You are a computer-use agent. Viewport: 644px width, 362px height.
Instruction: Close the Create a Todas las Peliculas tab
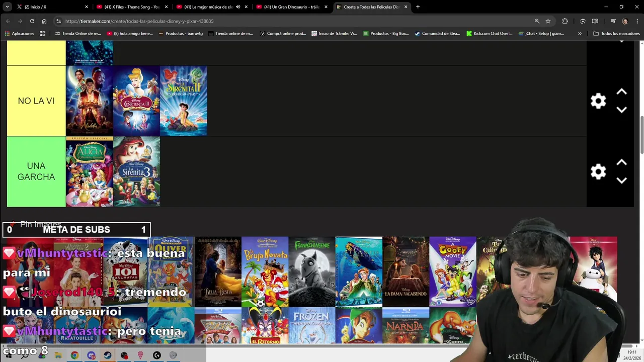[x=406, y=7]
